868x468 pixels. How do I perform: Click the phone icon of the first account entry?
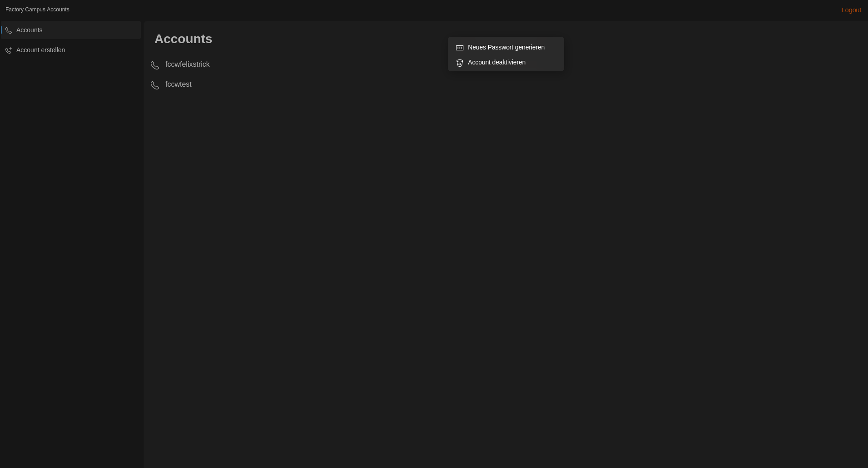154,65
